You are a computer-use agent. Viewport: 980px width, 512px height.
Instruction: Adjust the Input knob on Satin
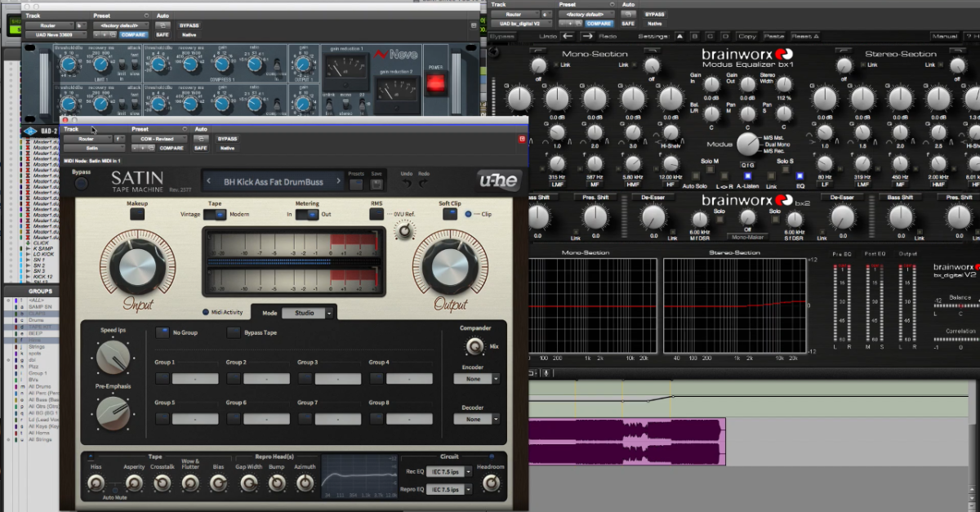[x=136, y=268]
